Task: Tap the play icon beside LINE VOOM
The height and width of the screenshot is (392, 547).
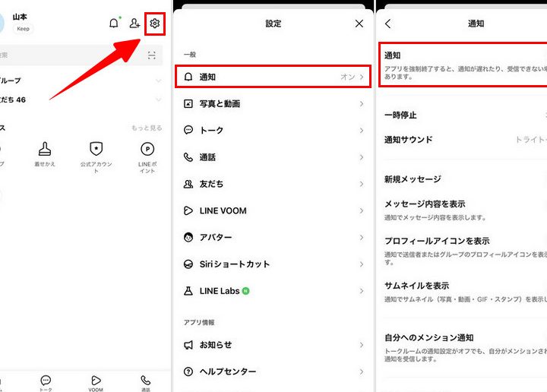Action: 188,210
